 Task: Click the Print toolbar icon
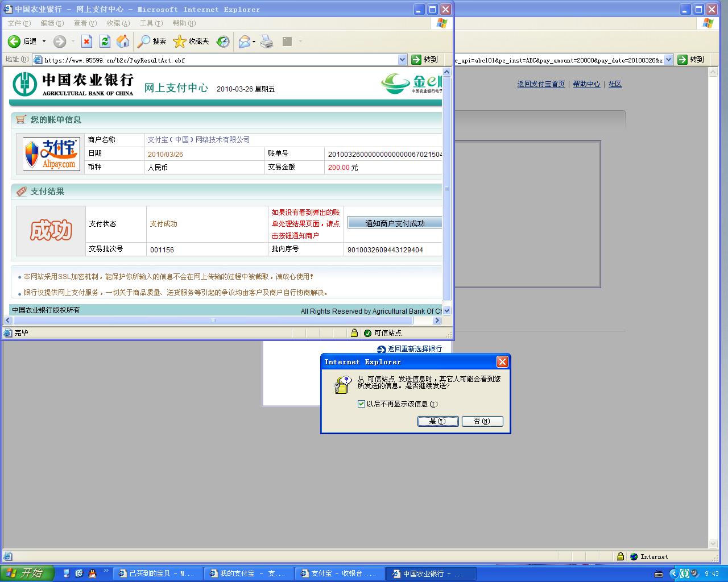[x=267, y=41]
